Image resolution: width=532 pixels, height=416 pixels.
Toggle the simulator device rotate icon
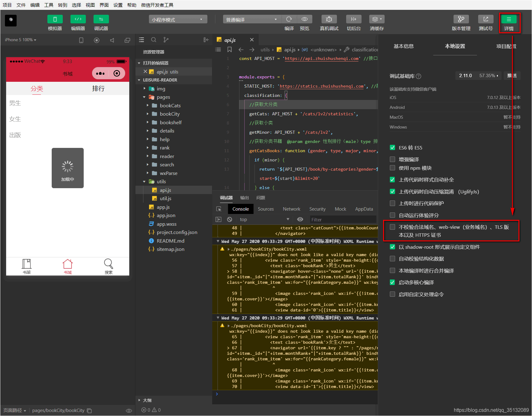click(x=81, y=40)
